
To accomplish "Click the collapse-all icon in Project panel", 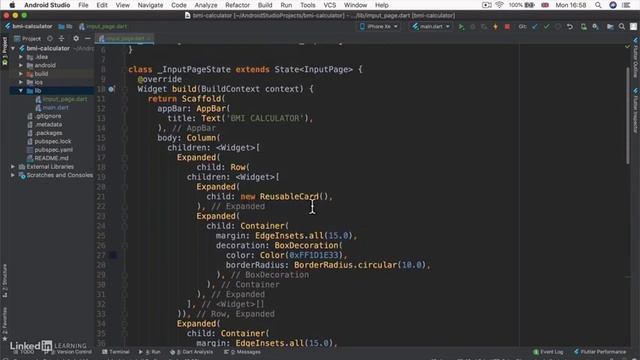I will pos(62,38).
